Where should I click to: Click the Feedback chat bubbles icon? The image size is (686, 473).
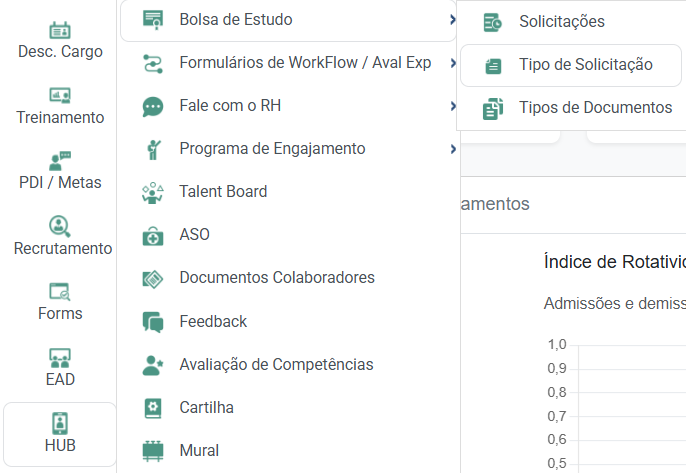153,322
